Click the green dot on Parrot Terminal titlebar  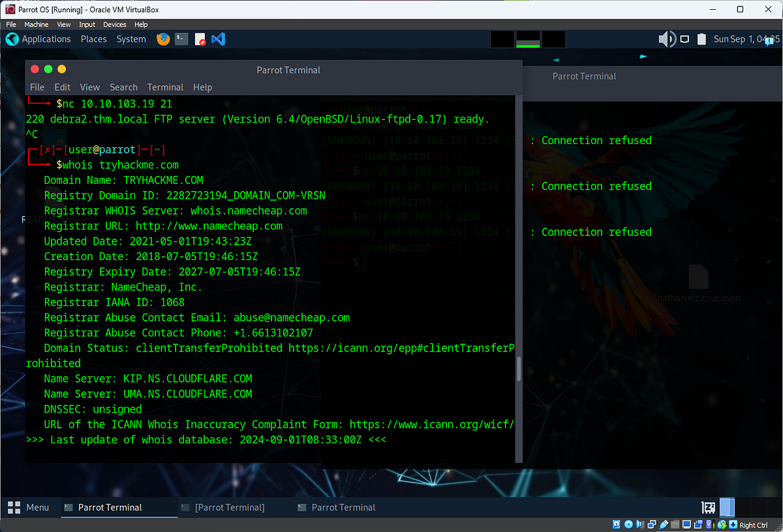[x=48, y=69]
